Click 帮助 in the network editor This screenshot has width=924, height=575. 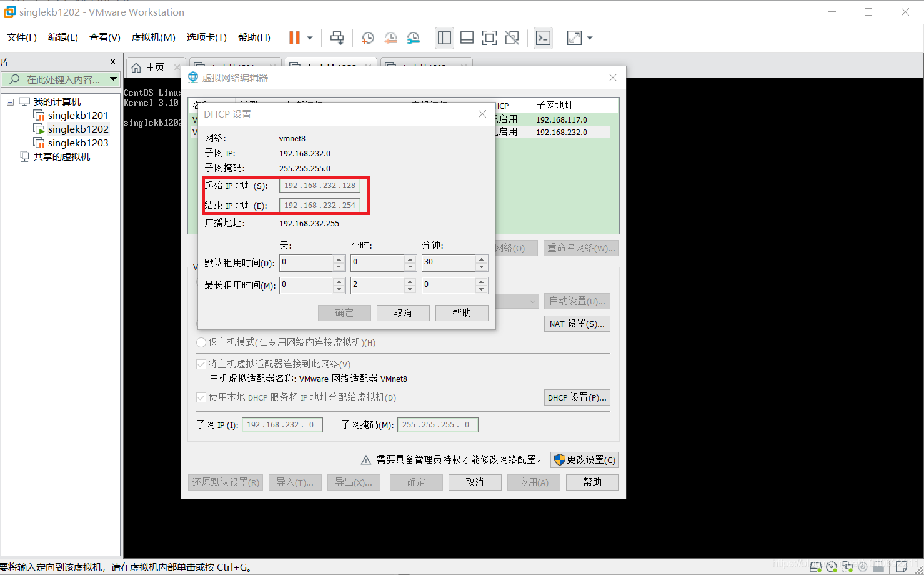click(x=592, y=482)
